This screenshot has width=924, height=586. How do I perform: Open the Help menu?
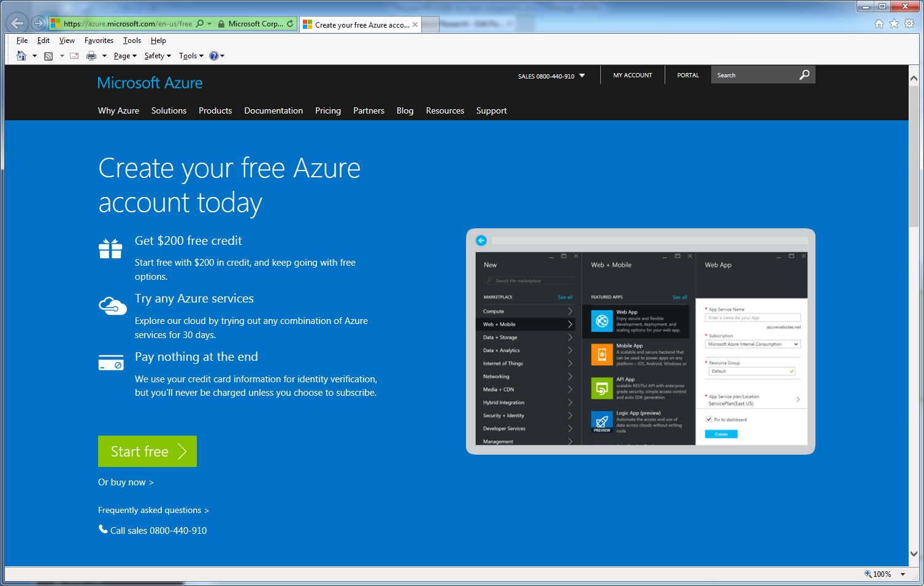tap(158, 40)
